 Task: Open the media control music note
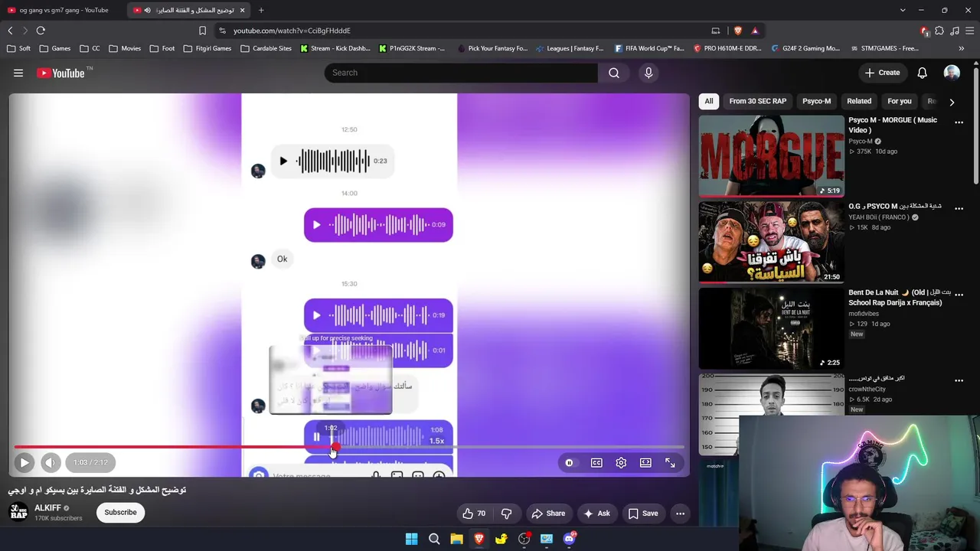click(954, 31)
